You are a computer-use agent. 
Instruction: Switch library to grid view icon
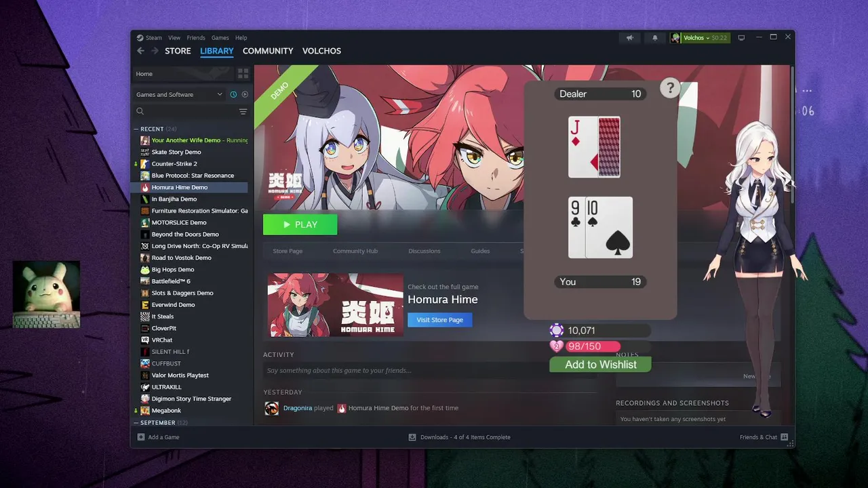pyautogui.click(x=243, y=73)
